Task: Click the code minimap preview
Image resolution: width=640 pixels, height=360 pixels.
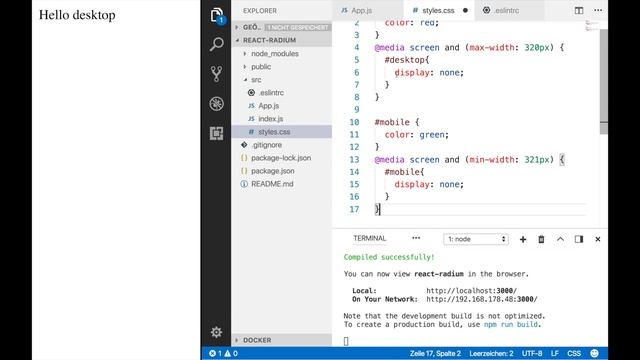Action: tap(592, 26)
